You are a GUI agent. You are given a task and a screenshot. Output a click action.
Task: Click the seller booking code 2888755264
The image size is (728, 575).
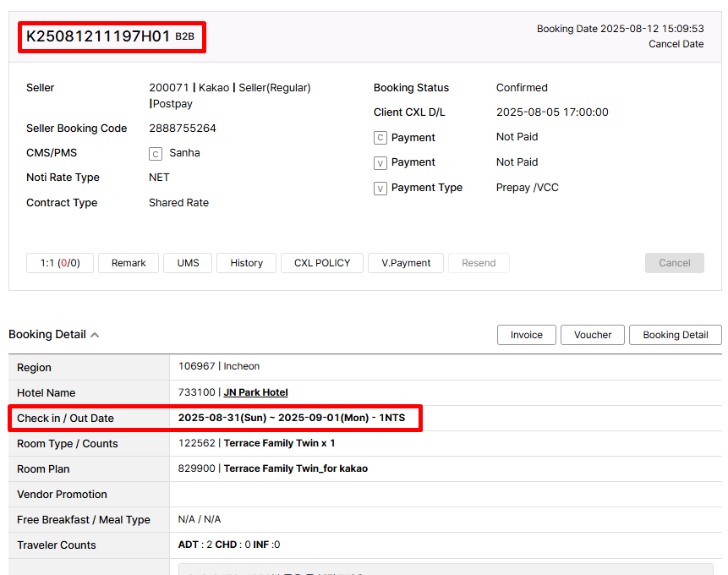click(183, 129)
